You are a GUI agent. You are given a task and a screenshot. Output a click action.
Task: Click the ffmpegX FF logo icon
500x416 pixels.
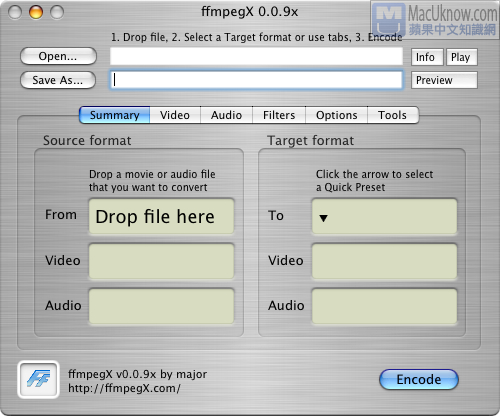[x=38, y=379]
